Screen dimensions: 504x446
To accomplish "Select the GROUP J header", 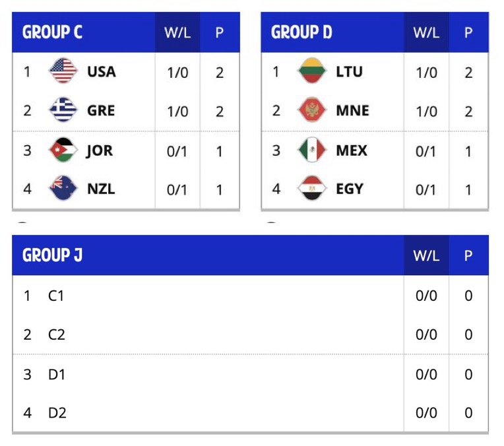I will [x=52, y=255].
